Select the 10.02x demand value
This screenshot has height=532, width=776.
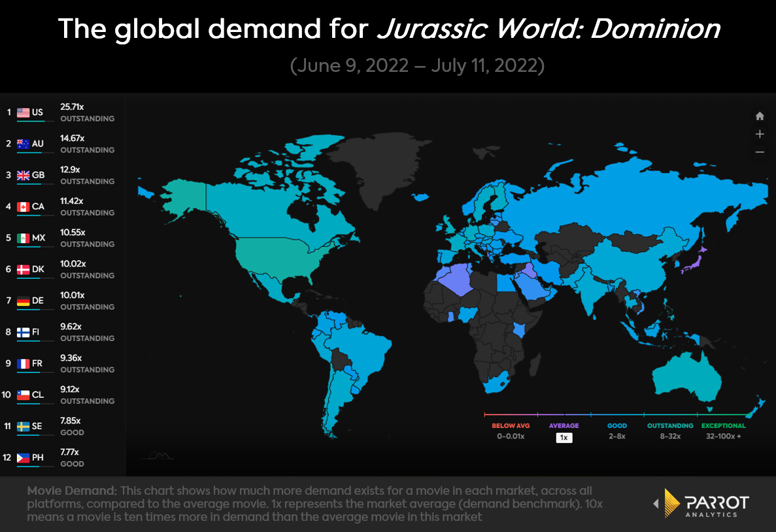click(x=73, y=264)
